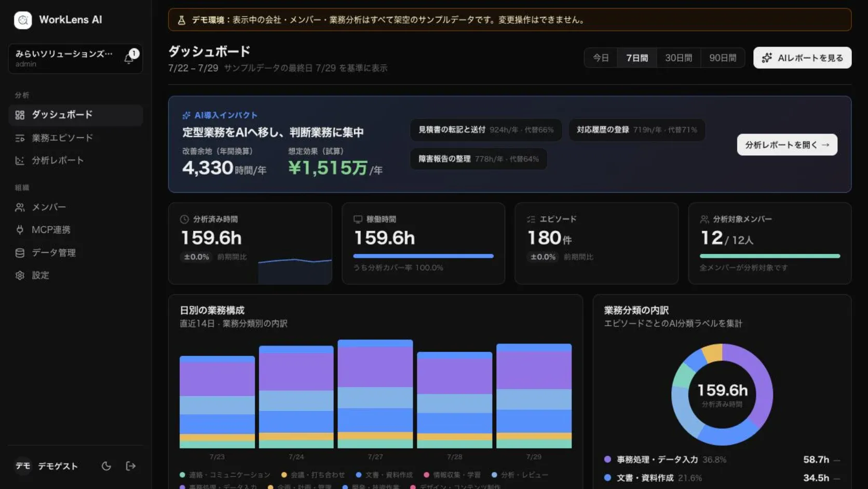Screen dimensions: 868x489
Task: Click the flask icon in the demo banner
Action: 182,20
